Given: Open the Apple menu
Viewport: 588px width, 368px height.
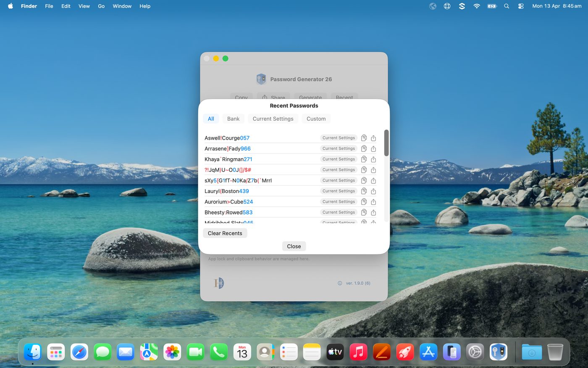Looking at the screenshot, I should click(x=10, y=6).
